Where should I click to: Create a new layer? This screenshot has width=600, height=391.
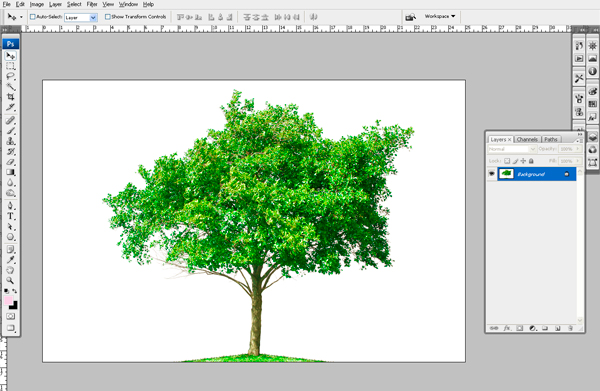558,328
